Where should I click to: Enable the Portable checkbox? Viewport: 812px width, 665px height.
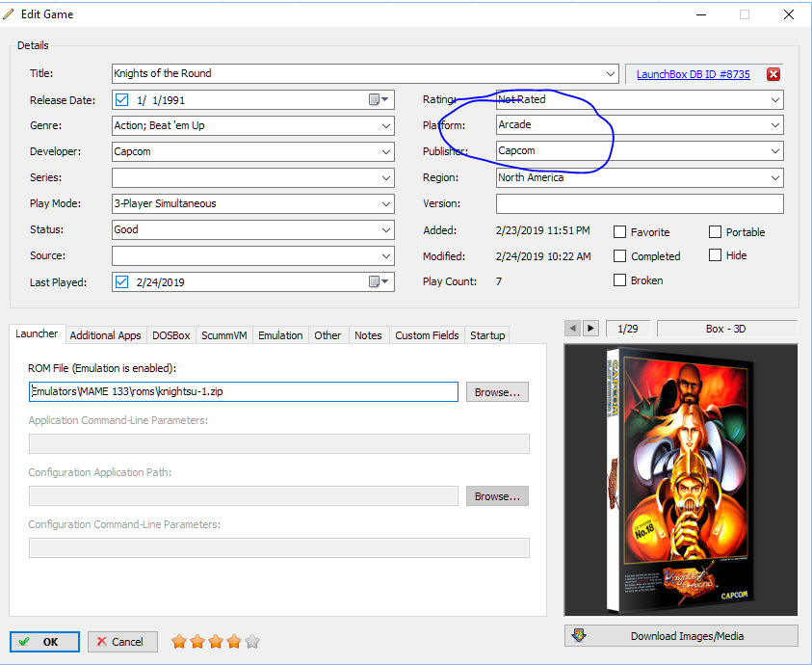715,231
